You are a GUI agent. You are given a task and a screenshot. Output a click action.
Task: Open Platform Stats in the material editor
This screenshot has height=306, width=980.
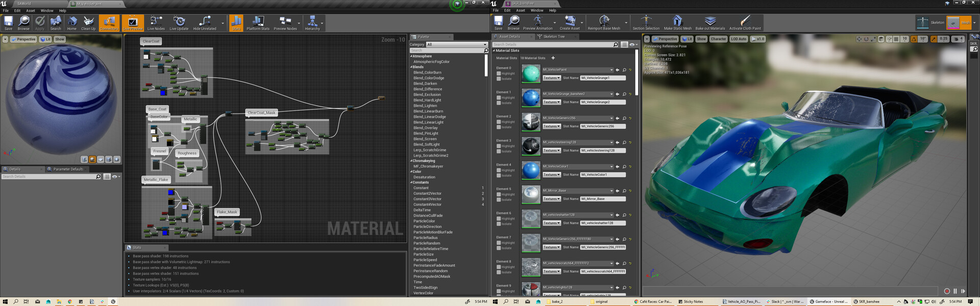(258, 23)
